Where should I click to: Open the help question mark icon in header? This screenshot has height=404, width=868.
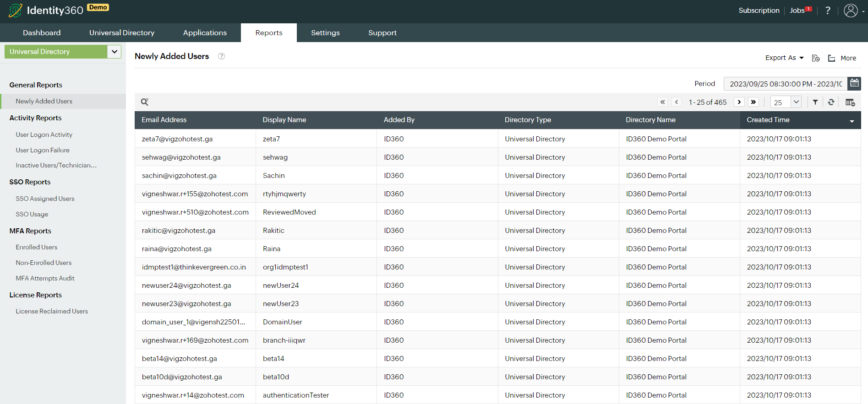(x=827, y=11)
